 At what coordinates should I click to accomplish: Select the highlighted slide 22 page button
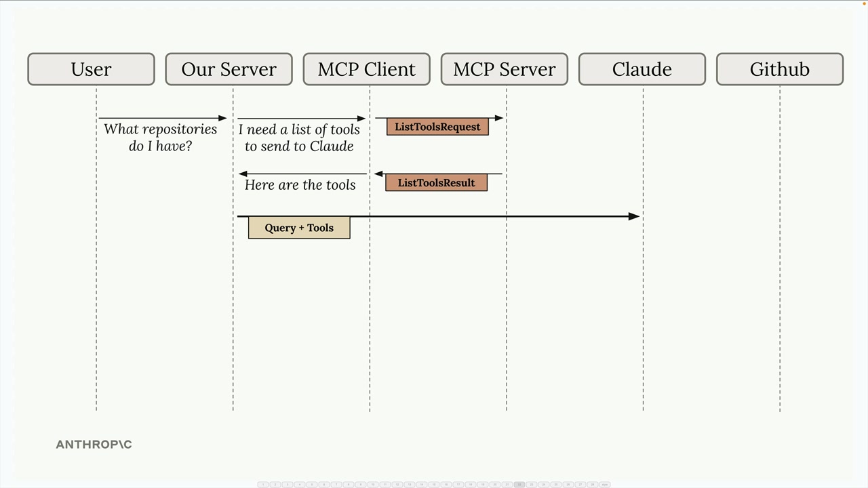click(x=519, y=485)
